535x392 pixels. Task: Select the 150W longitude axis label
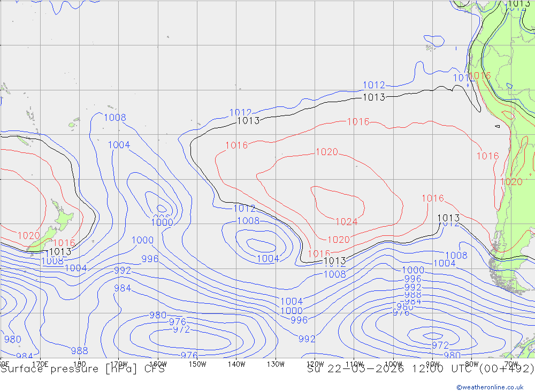click(x=197, y=364)
